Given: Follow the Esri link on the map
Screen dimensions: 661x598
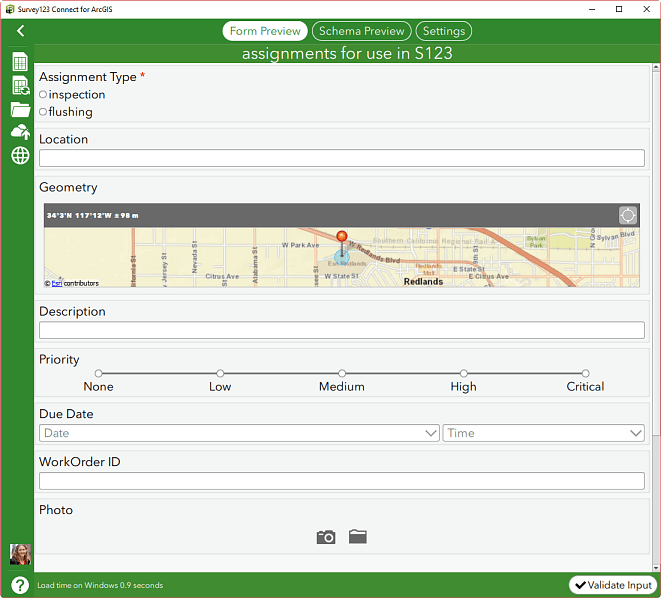Looking at the screenshot, I should pos(57,284).
